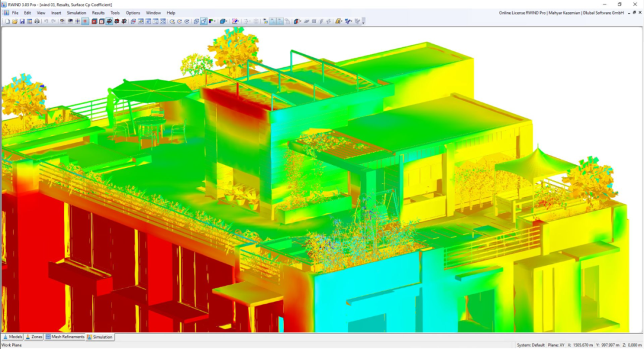Click the Online License RWIND Pro text
This screenshot has width=644, height=349.
pos(522,13)
